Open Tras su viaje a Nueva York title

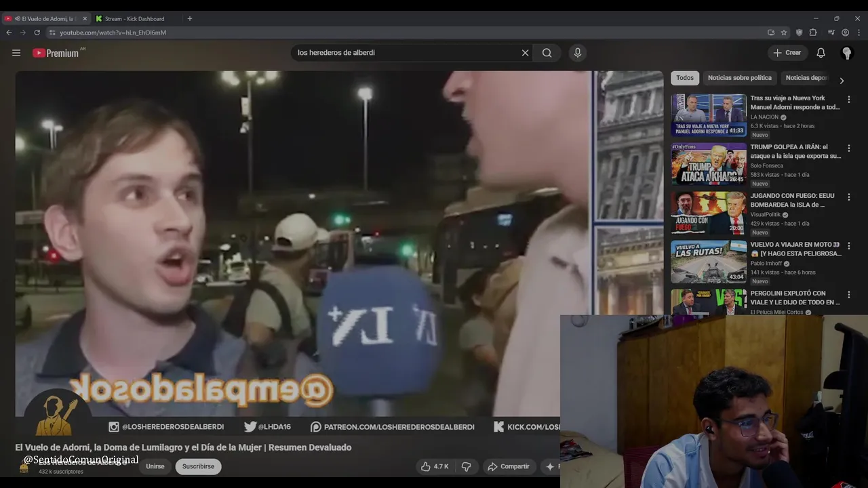coord(795,103)
